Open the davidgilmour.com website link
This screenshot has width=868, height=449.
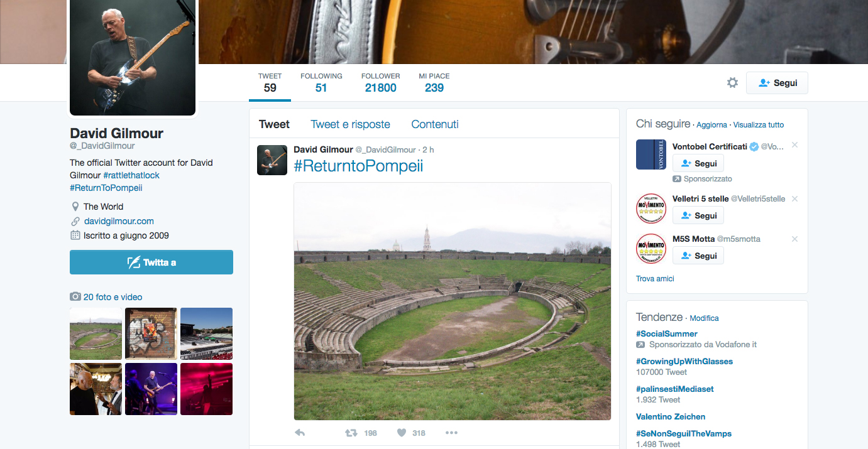(119, 221)
